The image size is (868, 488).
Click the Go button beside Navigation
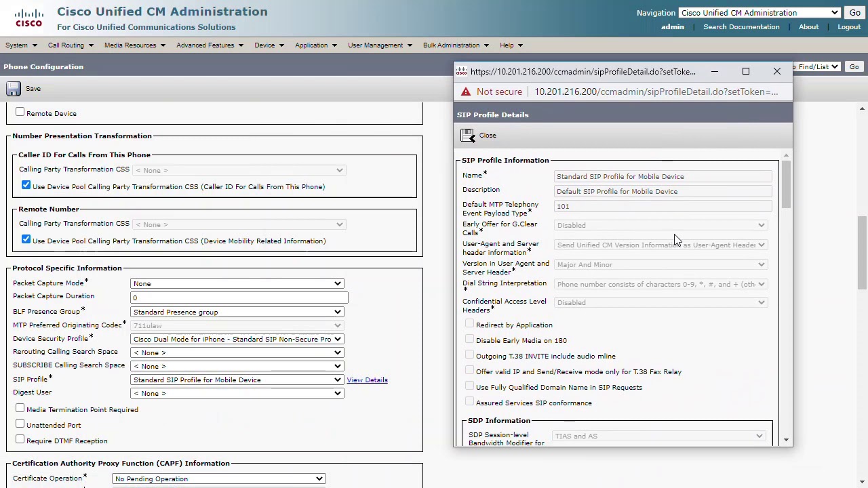[x=855, y=13]
